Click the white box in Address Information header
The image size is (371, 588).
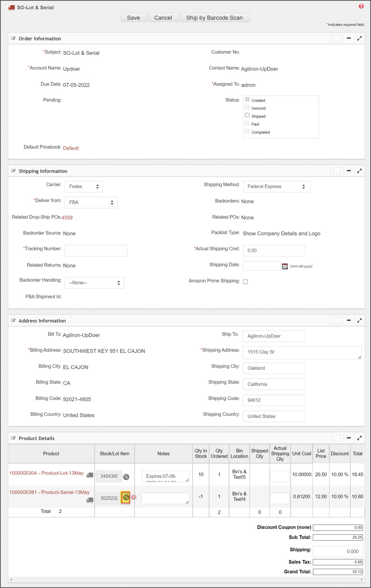tap(337, 320)
